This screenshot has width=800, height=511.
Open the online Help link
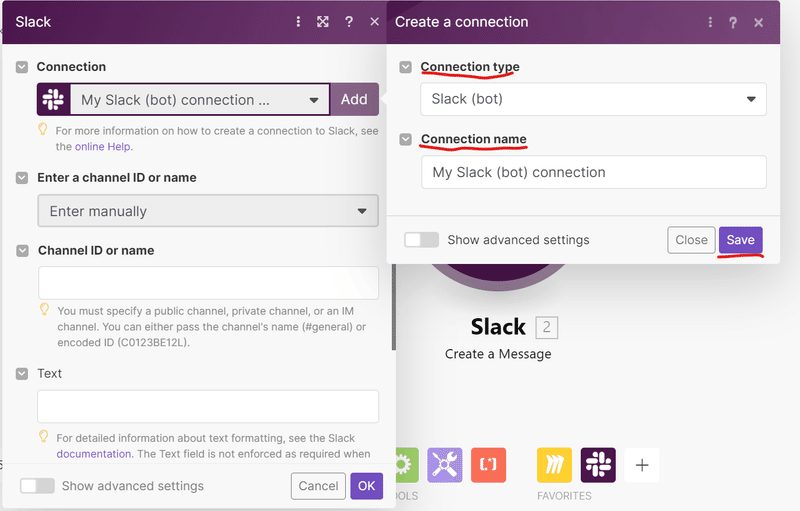pyautogui.click(x=103, y=146)
